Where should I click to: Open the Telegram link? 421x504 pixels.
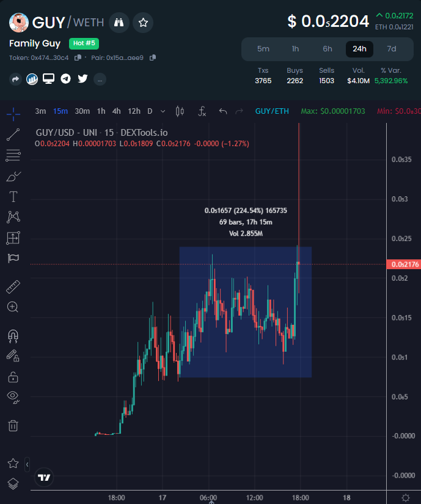[x=65, y=79]
